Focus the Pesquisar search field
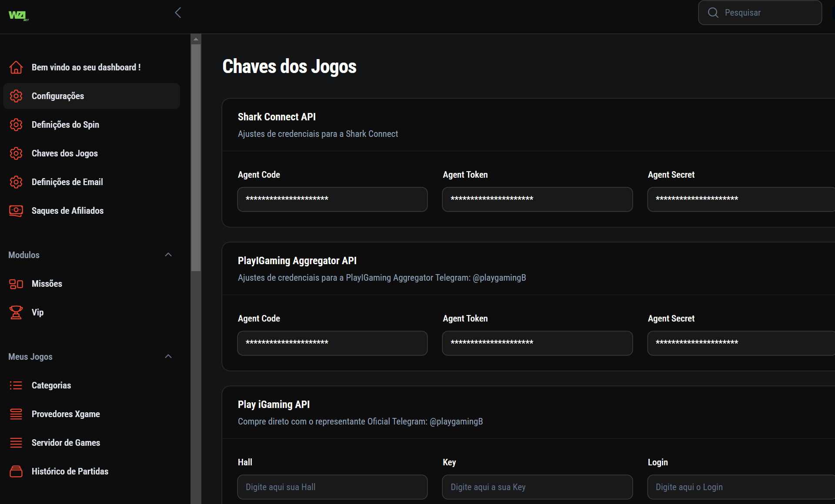Image resolution: width=835 pixels, height=504 pixels. (x=760, y=13)
